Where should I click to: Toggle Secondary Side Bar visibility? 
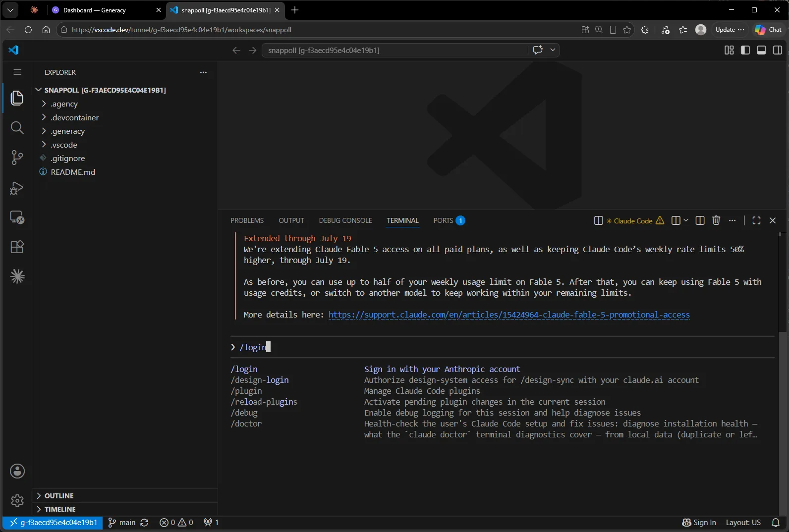[x=778, y=50]
